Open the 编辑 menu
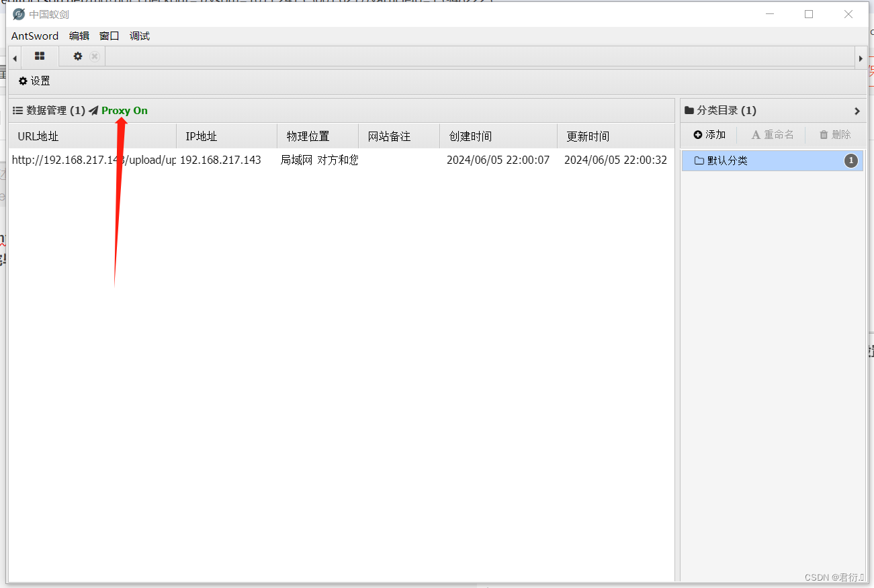This screenshot has height=588, width=874. click(x=79, y=36)
